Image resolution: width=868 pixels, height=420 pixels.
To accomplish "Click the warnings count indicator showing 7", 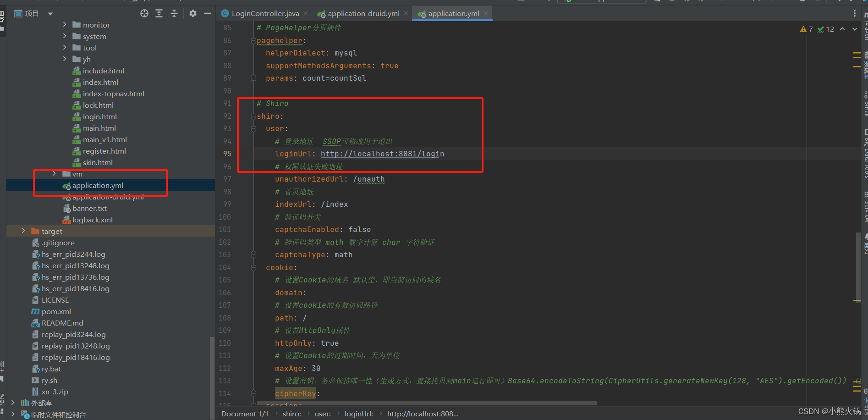I will click(807, 29).
